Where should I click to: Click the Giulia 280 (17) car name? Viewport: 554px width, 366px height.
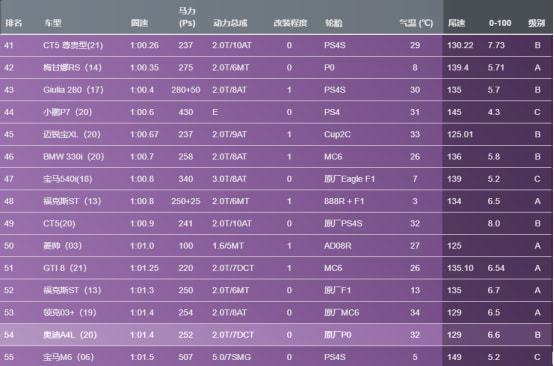[x=73, y=90]
